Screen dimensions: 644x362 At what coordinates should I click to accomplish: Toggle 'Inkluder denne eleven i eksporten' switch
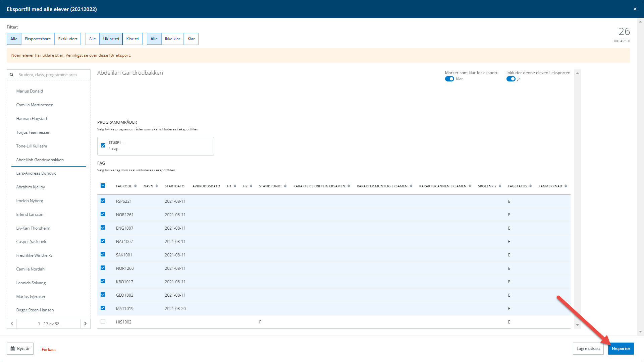511,79
